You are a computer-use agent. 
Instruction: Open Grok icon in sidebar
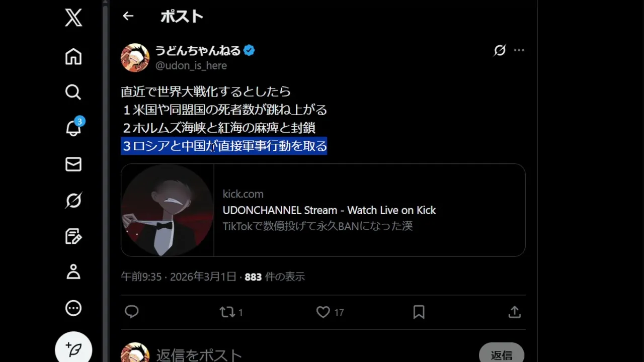(x=73, y=201)
